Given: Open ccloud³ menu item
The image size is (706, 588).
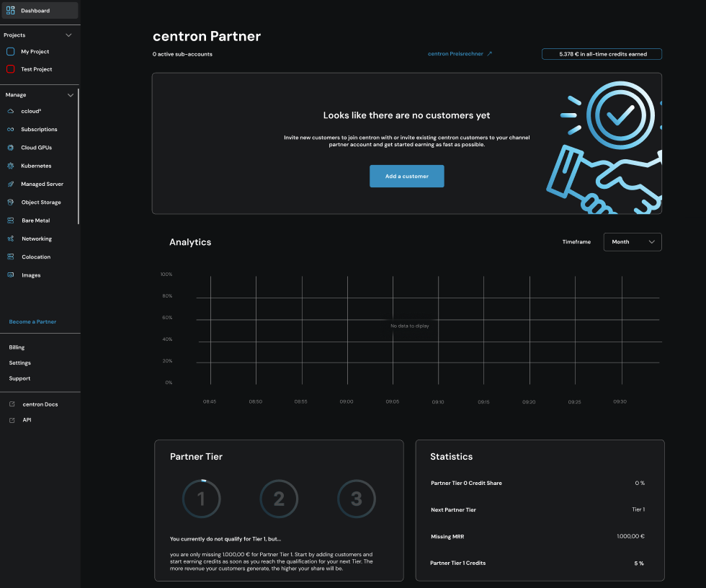Looking at the screenshot, I should (x=31, y=111).
